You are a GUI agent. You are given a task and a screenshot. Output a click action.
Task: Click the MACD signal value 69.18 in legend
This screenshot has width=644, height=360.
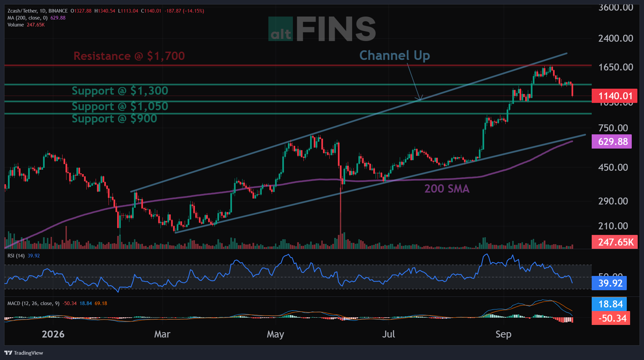click(101, 303)
